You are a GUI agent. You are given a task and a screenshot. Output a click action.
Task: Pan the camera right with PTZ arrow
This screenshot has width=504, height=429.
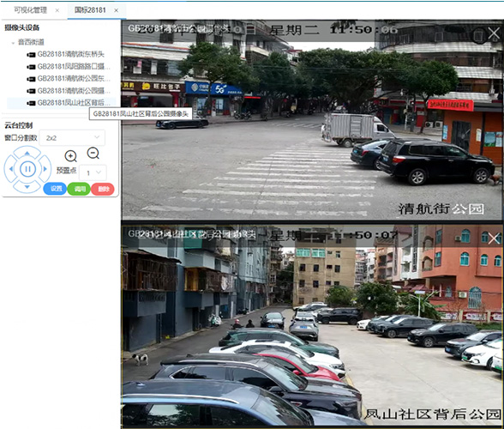click(x=45, y=169)
